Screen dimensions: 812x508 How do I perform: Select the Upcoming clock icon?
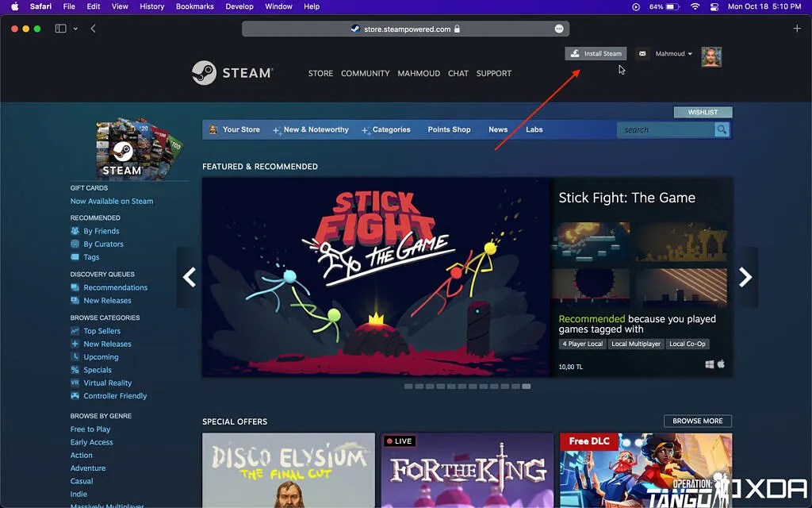tap(75, 356)
